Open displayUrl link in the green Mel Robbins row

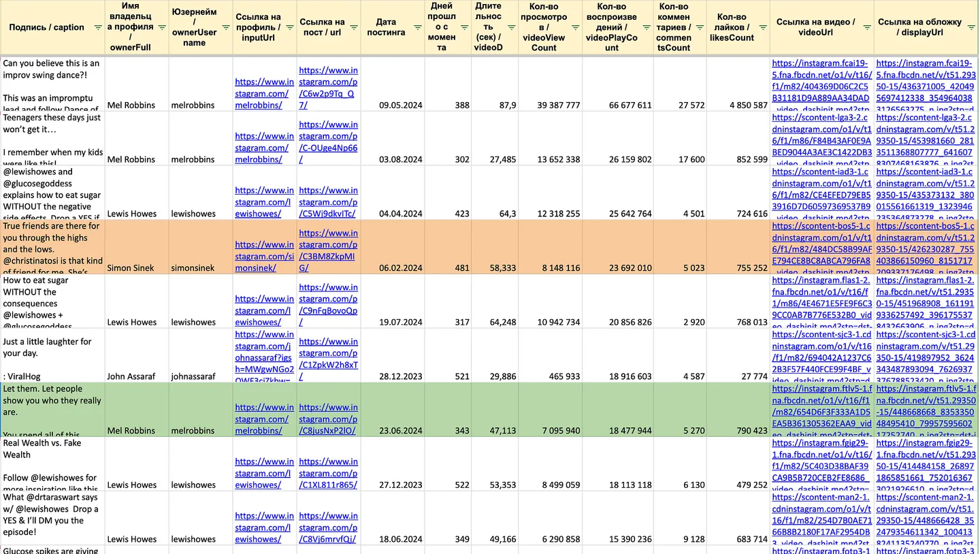(926, 410)
